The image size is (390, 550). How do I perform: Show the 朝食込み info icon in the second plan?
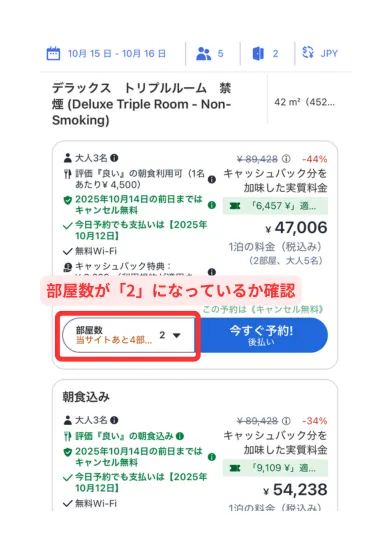[180, 436]
